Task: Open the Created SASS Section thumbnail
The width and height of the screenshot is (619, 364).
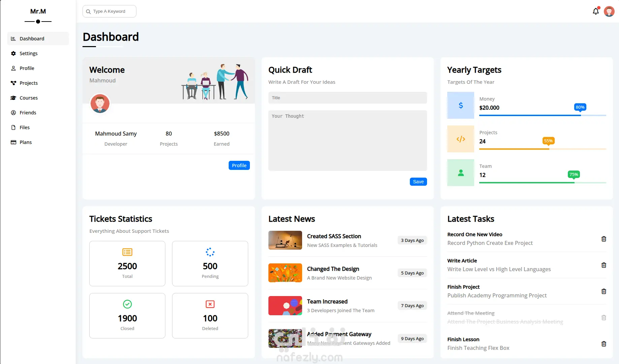Action: [x=285, y=240]
